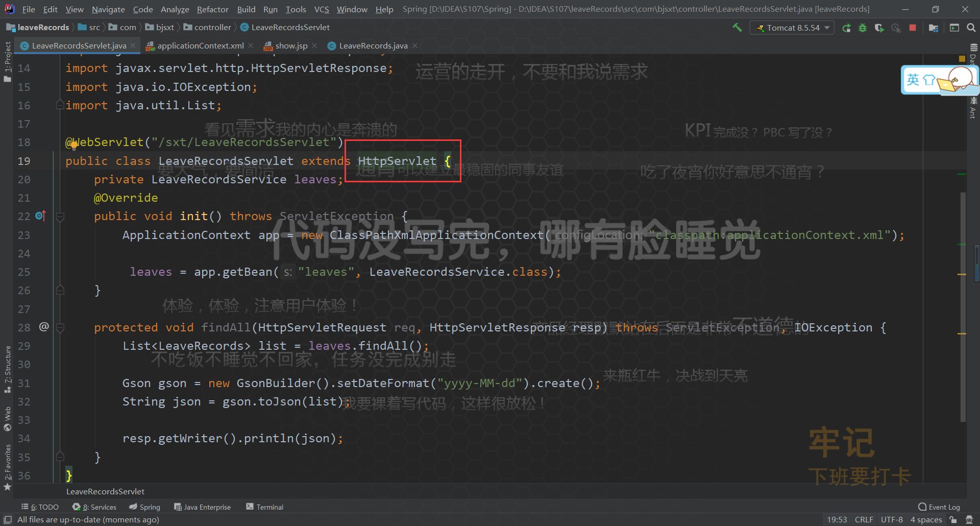Launch the profiler from the toolbar
This screenshot has height=526, width=980.
click(896, 28)
